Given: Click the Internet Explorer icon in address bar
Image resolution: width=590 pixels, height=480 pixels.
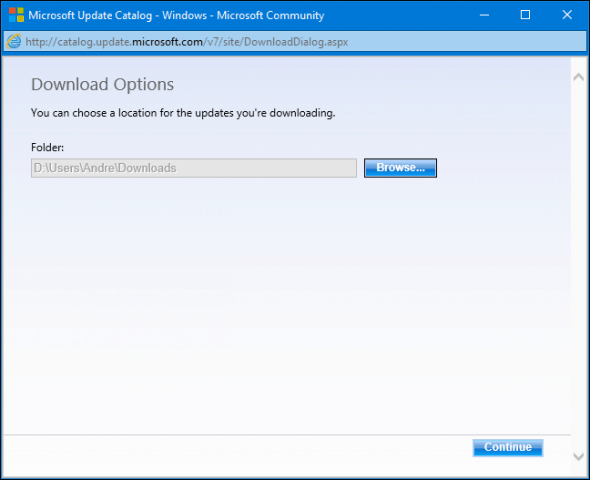Looking at the screenshot, I should click(x=14, y=41).
